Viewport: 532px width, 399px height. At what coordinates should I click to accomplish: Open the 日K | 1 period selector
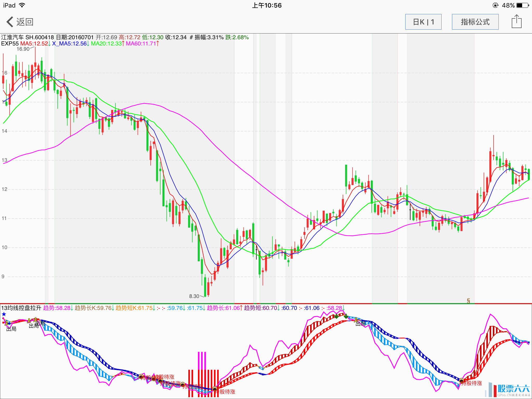[423, 22]
